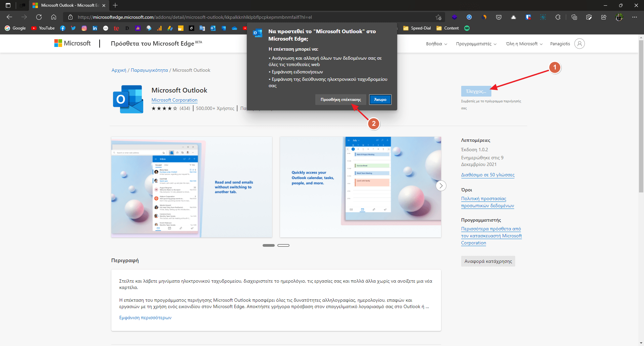644x346 pixels.
Task: Open the LinkedIn bookmark icon
Action: 95,28
